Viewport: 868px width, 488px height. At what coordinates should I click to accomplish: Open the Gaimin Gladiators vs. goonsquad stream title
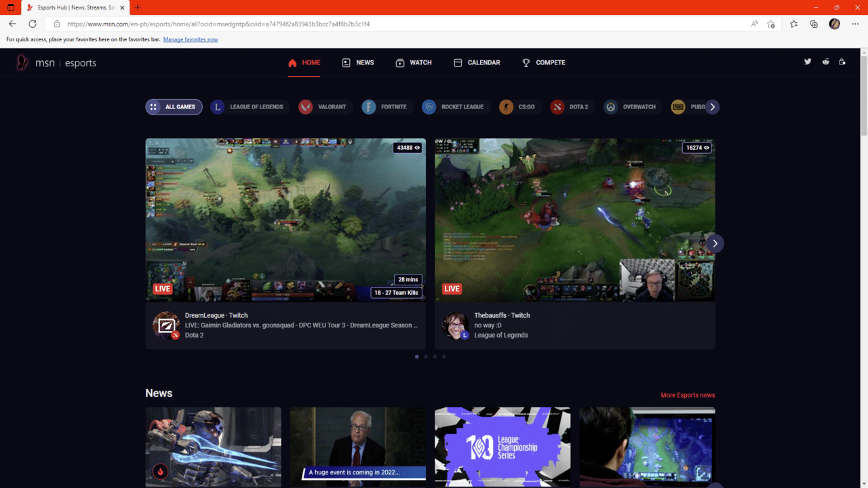click(301, 325)
